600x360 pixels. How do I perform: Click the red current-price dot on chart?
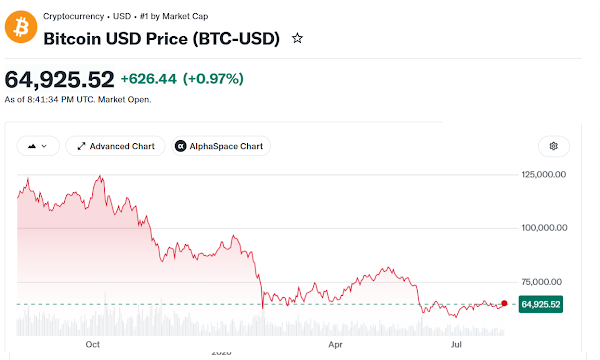504,303
